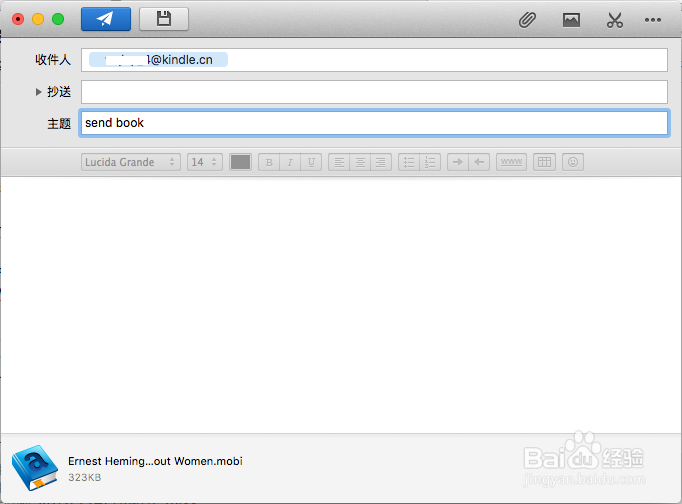Attach a file using the paperclip icon
The height and width of the screenshot is (504, 682).
(527, 20)
